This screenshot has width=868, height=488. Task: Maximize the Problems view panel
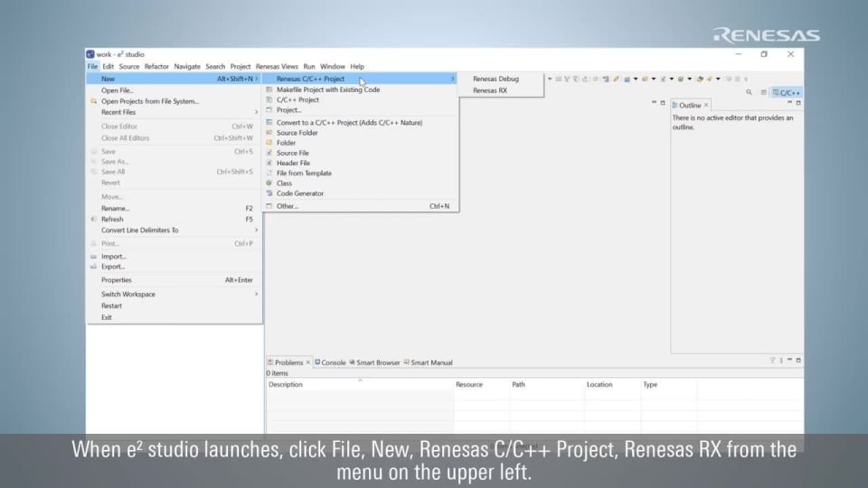[798, 361]
